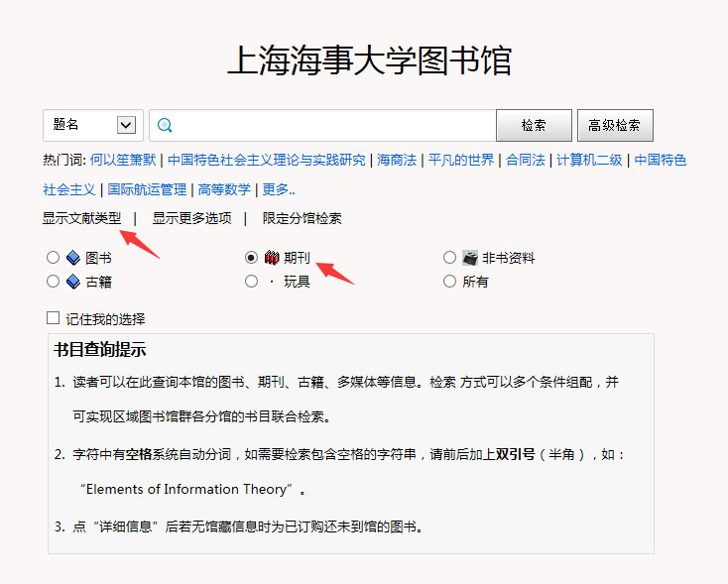Click the blue book icon beside 古籍

click(x=73, y=282)
